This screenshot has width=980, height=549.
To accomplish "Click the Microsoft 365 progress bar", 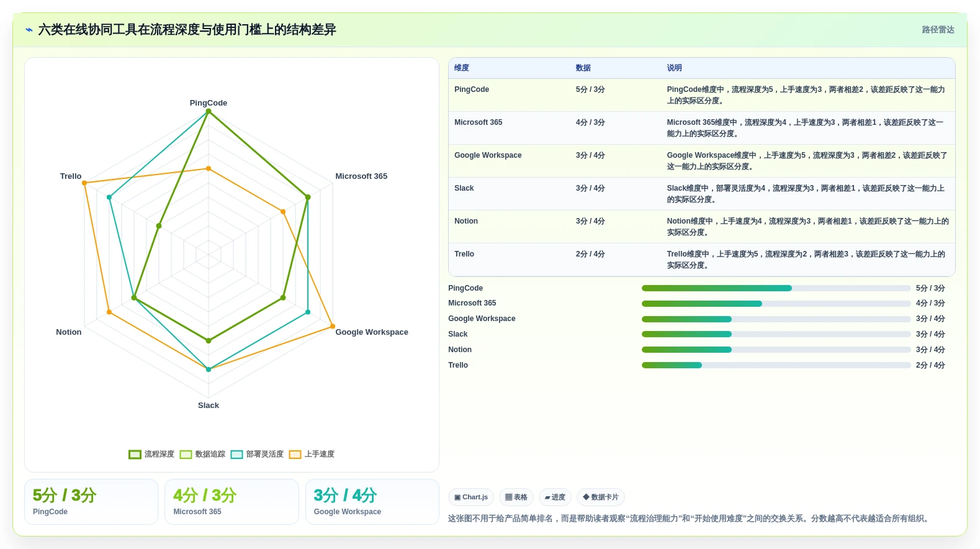I will 776,304.
